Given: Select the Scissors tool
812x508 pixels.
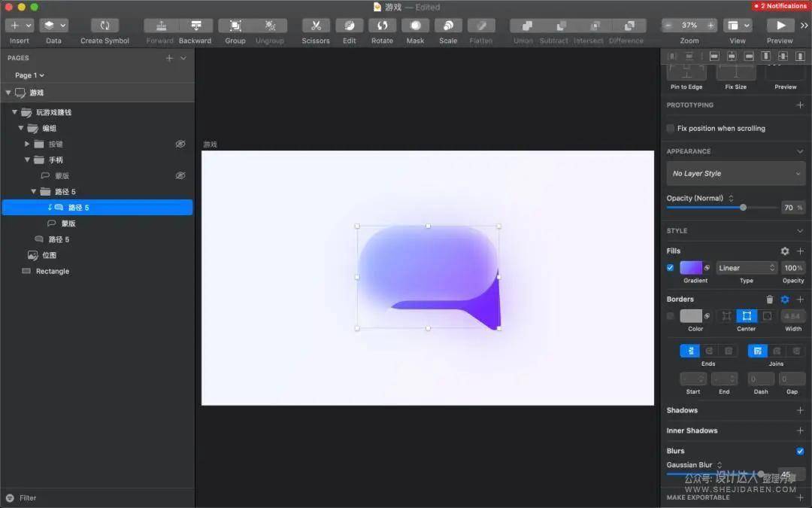Looking at the screenshot, I should tap(316, 26).
